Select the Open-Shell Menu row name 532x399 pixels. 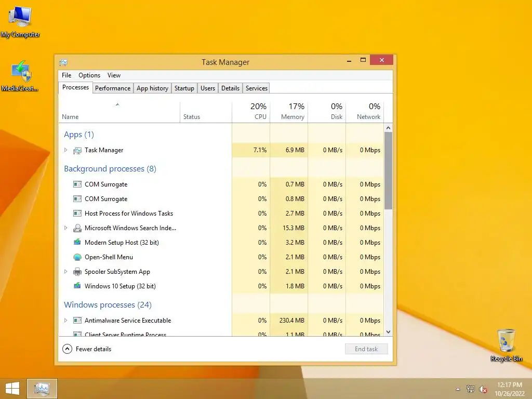pos(109,257)
